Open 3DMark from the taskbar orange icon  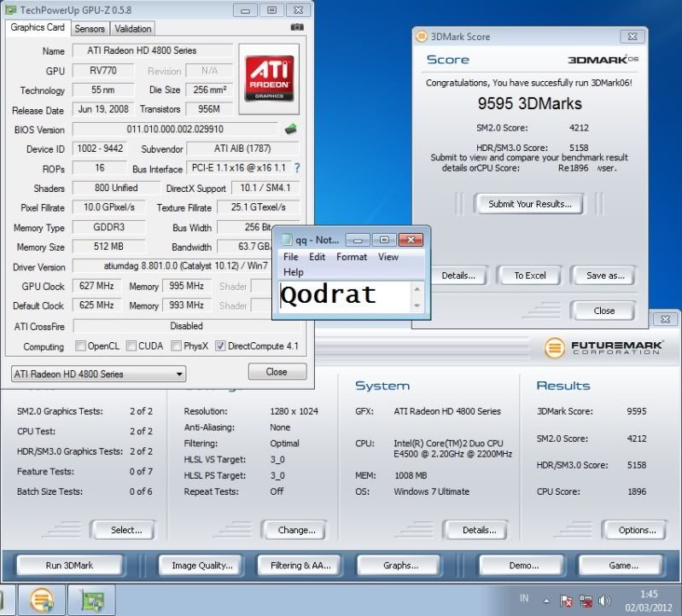(x=42, y=601)
